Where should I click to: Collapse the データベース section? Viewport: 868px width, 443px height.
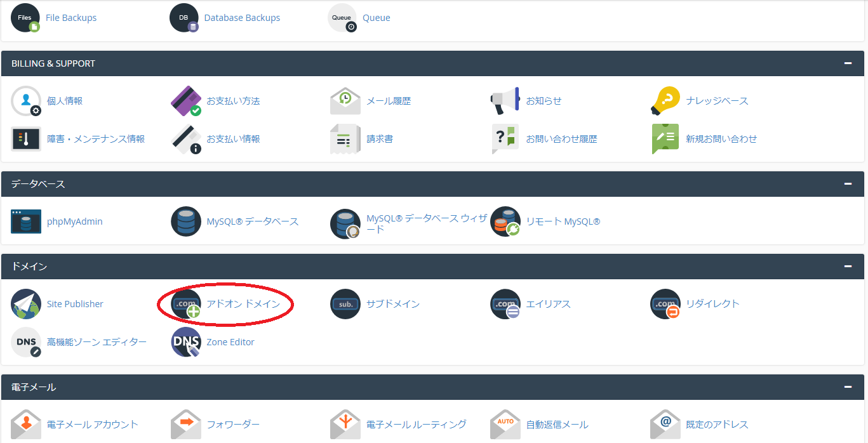[847, 184]
